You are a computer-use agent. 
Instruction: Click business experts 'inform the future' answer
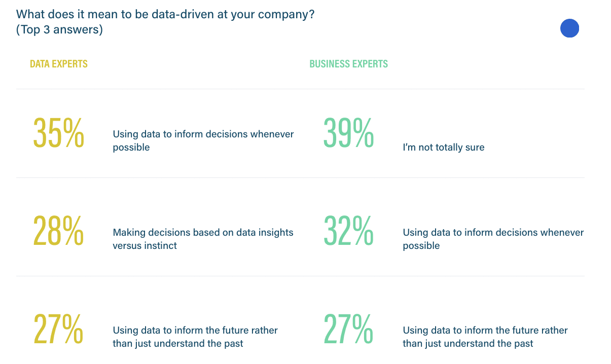(485, 337)
